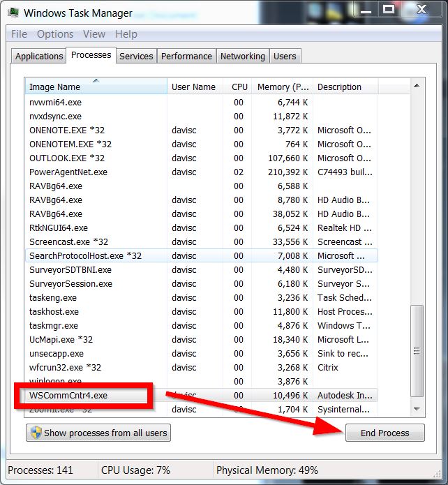The image size is (448, 485).
Task: Switch to the Services tab
Action: (136, 57)
